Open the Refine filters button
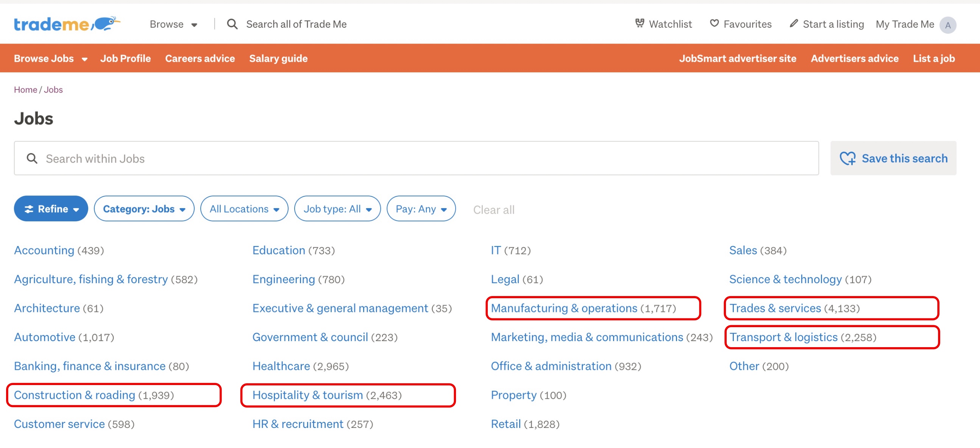The image size is (980, 448). click(51, 208)
